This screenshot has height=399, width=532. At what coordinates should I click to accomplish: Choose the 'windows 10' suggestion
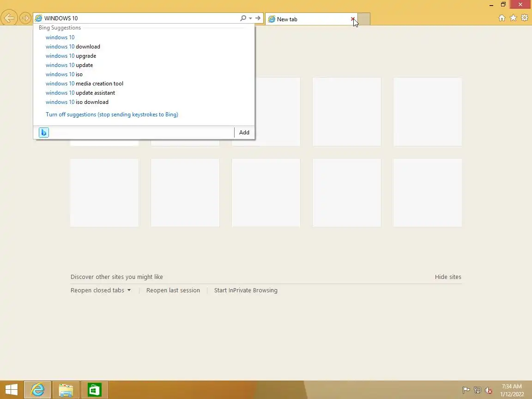point(60,37)
